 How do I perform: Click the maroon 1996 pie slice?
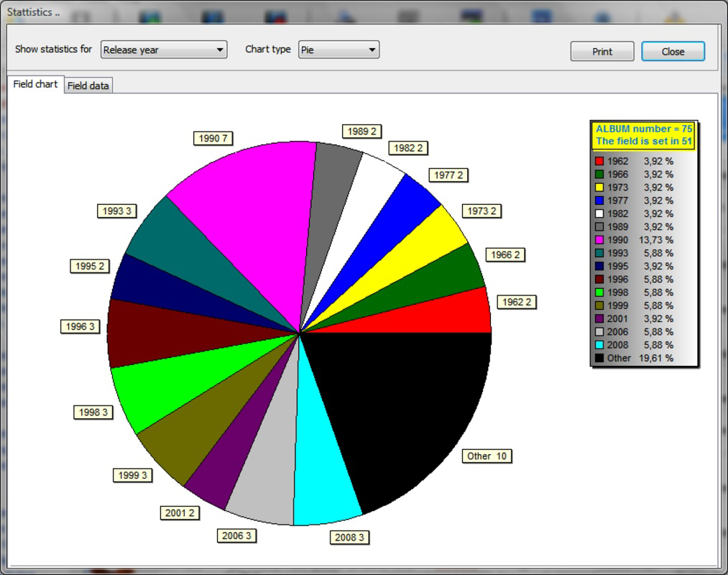(x=172, y=332)
